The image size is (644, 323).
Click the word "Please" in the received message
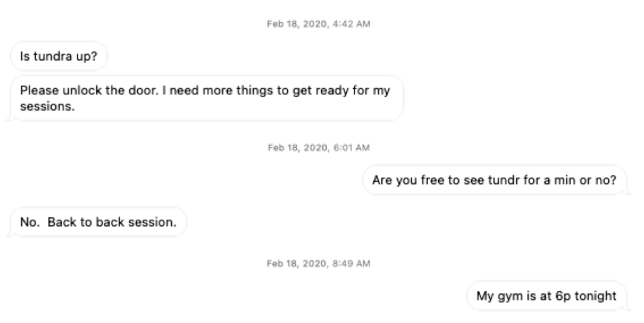tap(36, 91)
